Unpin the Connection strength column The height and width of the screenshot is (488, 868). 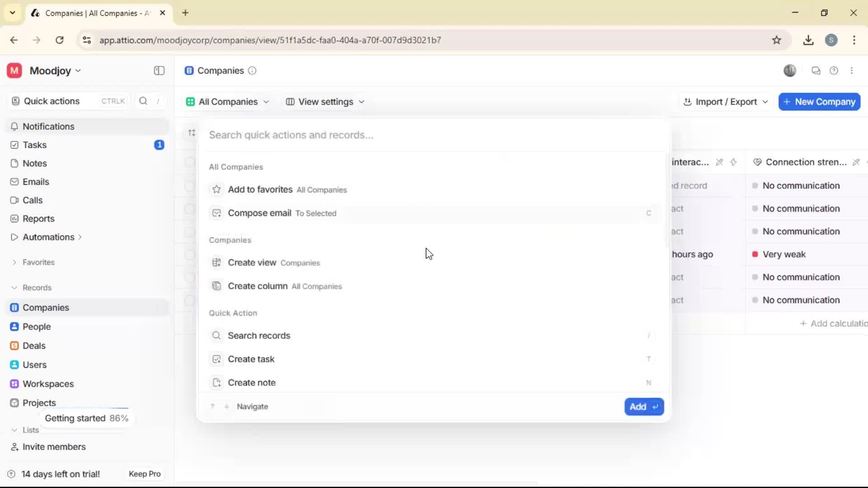[x=856, y=162]
